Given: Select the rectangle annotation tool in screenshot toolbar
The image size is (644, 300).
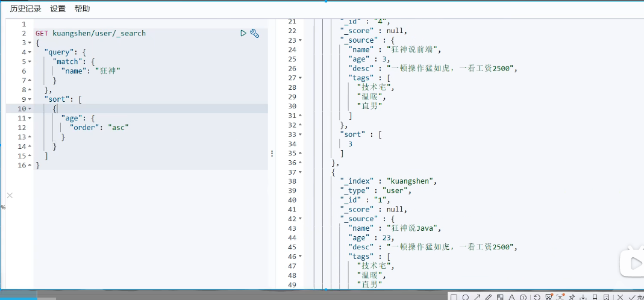Looking at the screenshot, I should (x=454, y=297).
